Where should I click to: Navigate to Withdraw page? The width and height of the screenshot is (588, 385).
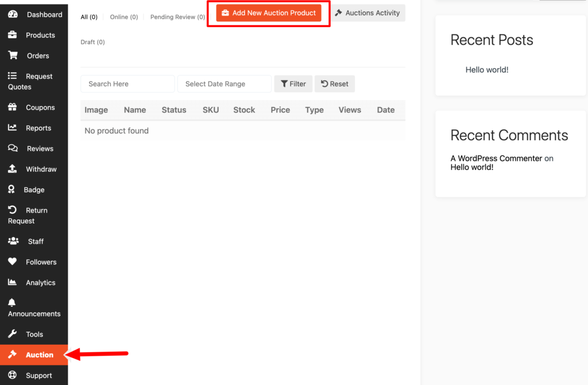pyautogui.click(x=34, y=170)
